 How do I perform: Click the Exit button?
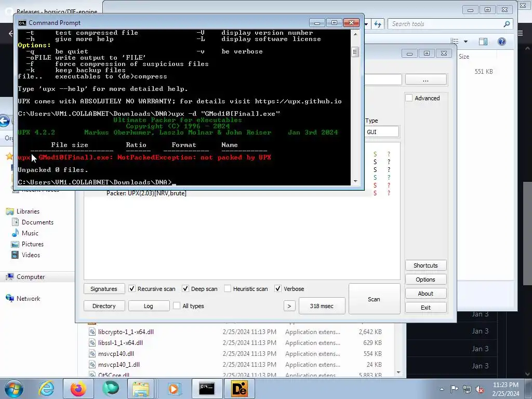tap(425, 308)
